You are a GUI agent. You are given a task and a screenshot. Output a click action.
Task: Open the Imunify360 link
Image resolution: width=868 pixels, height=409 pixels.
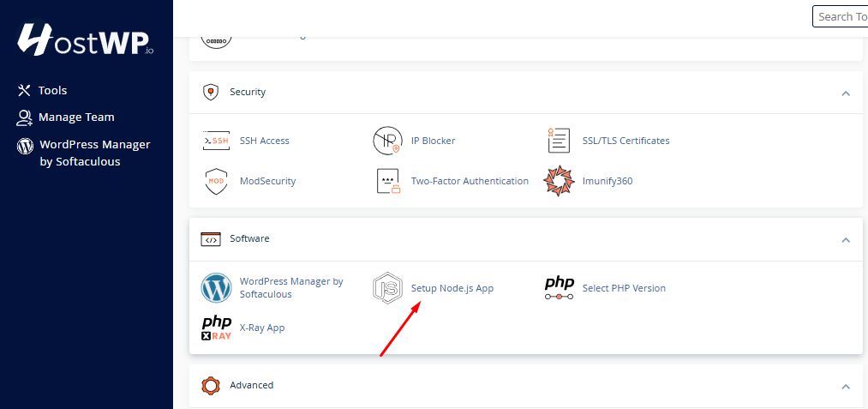pos(608,181)
